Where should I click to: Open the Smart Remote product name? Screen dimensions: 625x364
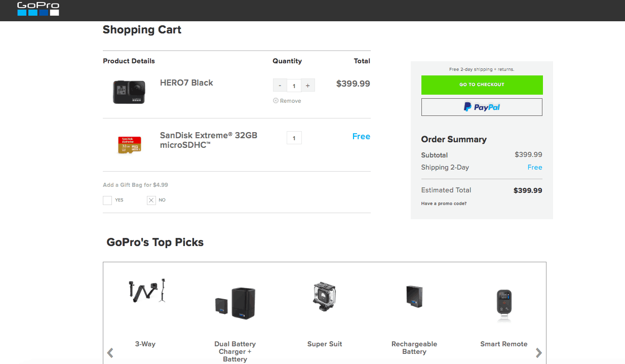(504, 344)
